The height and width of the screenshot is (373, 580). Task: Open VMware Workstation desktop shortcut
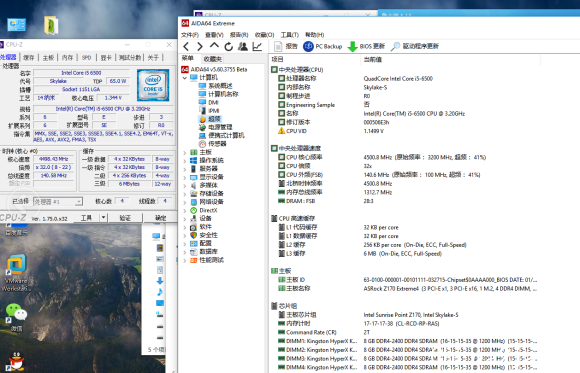tap(16, 273)
